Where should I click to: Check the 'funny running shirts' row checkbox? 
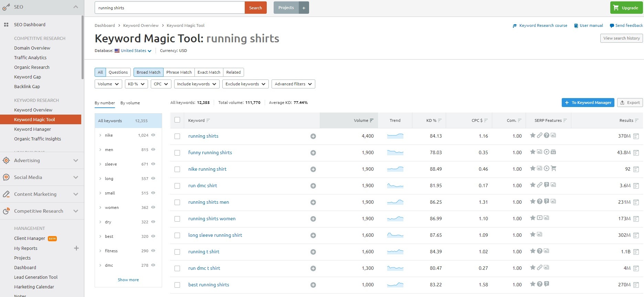click(x=177, y=153)
